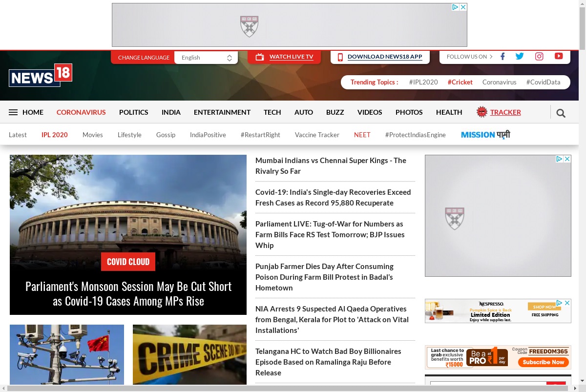586x392 pixels.
Task: Open the HEALTH section
Action: coord(449,112)
